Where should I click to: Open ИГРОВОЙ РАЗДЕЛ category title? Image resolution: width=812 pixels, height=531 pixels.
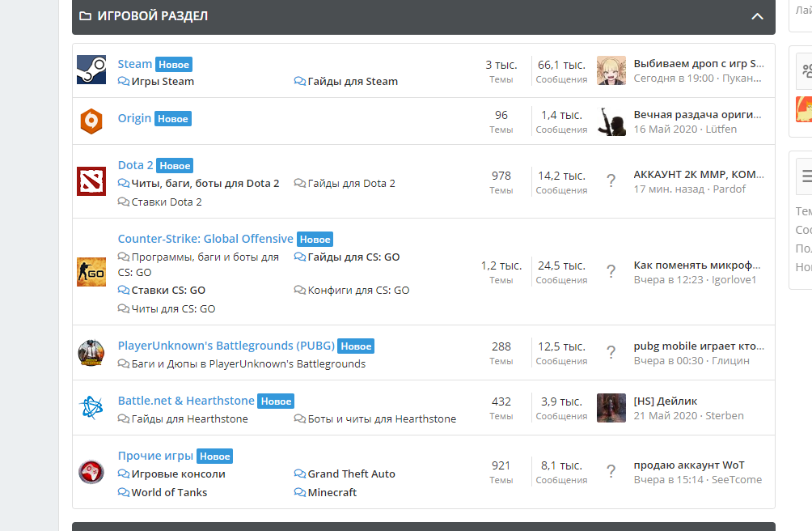coord(153,16)
